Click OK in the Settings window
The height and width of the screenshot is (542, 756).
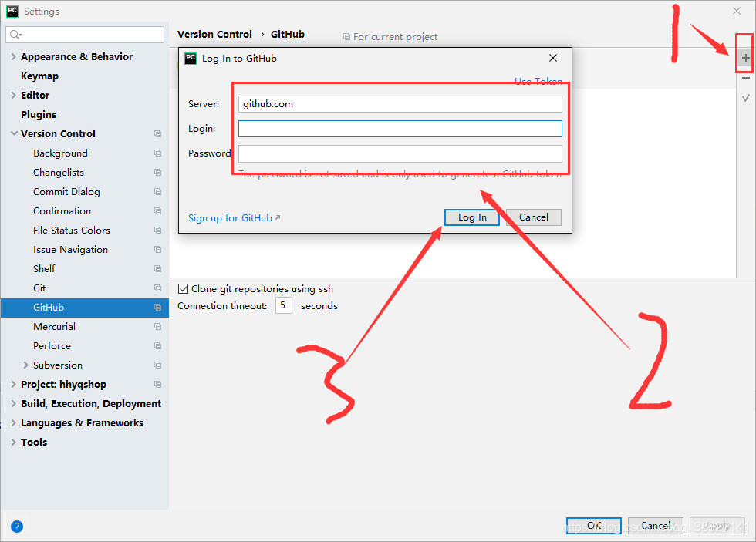[594, 526]
